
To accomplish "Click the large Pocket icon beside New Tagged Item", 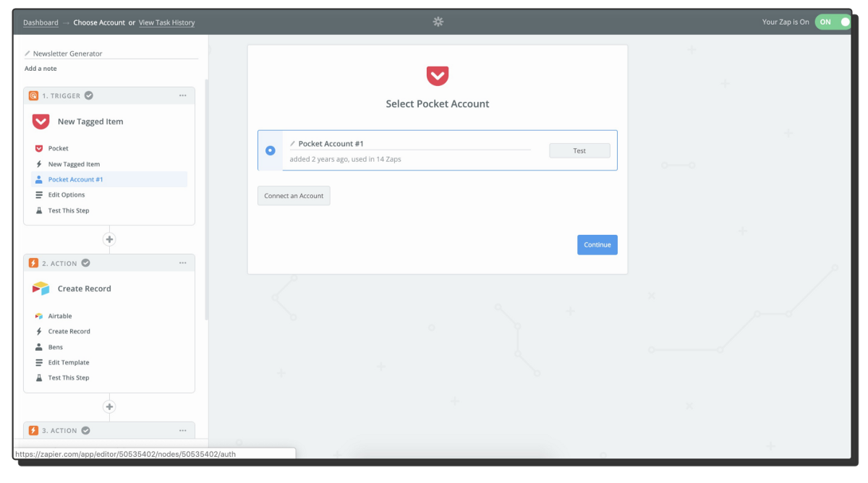I will [x=41, y=121].
